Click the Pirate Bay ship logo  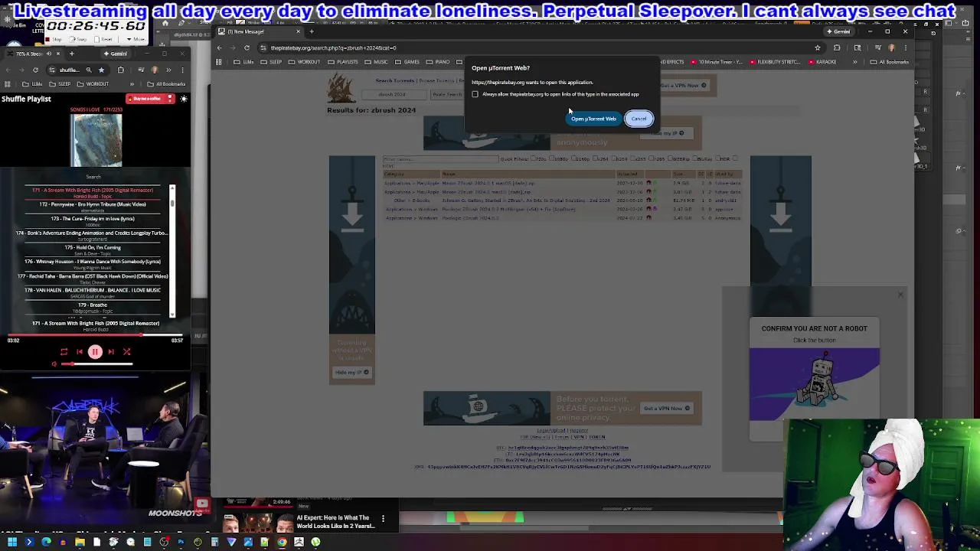(341, 88)
